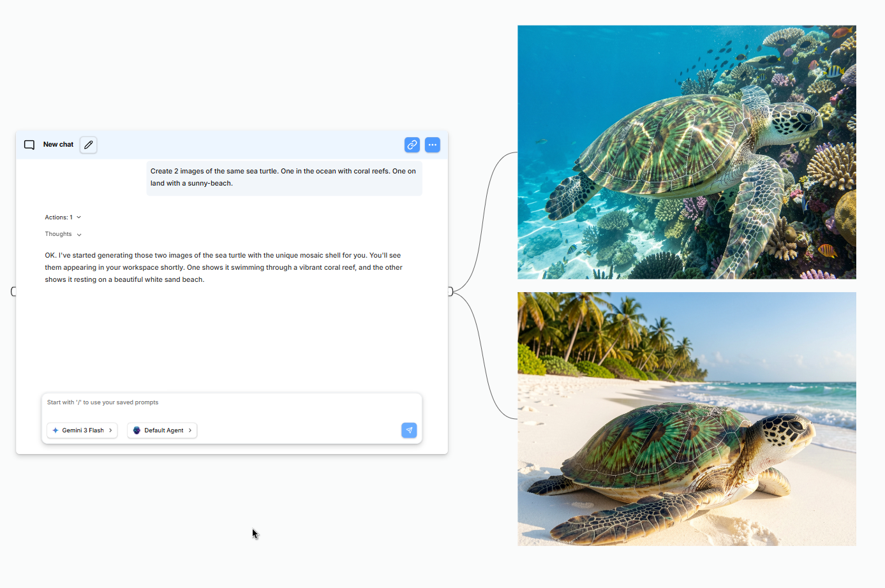Screen dimensions: 885x588
Task: Click the sparkle icon on the Gemini selector
Action: pyautogui.click(x=55, y=430)
